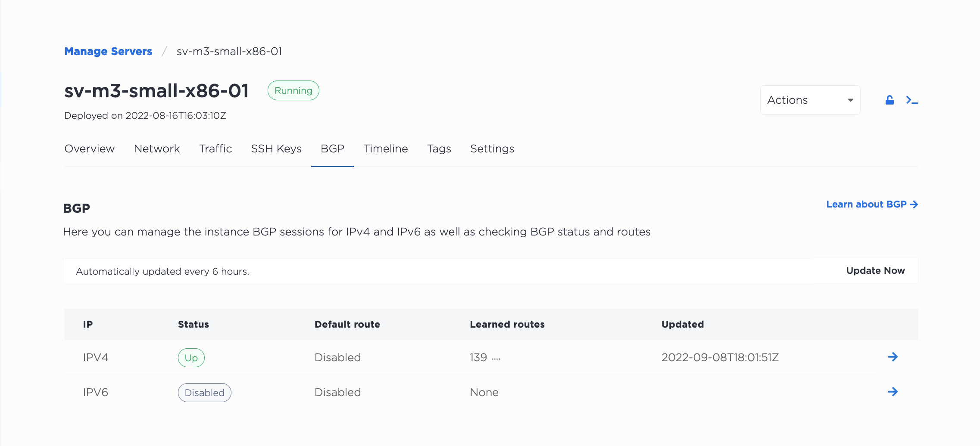This screenshot has height=446, width=980.
Task: Open the Actions dropdown
Action: (810, 100)
